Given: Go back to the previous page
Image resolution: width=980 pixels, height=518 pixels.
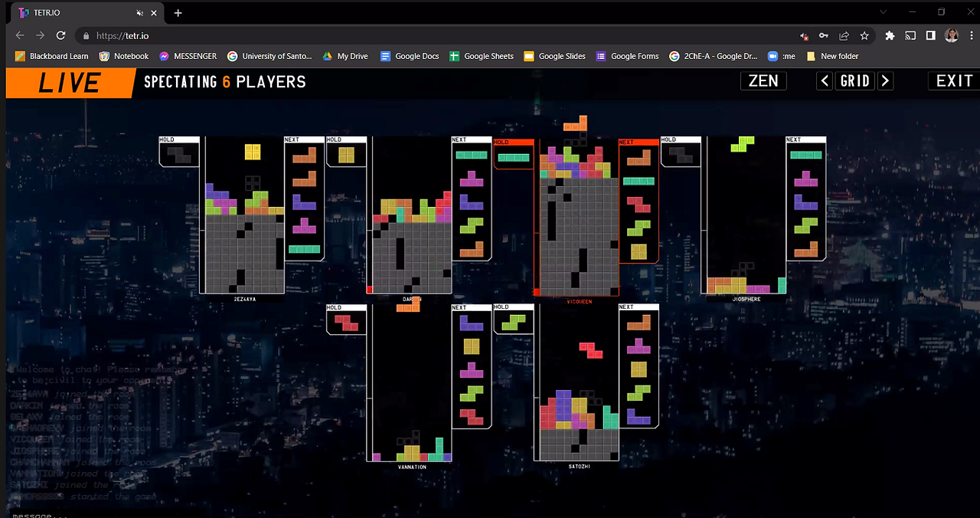Looking at the screenshot, I should tap(20, 35).
